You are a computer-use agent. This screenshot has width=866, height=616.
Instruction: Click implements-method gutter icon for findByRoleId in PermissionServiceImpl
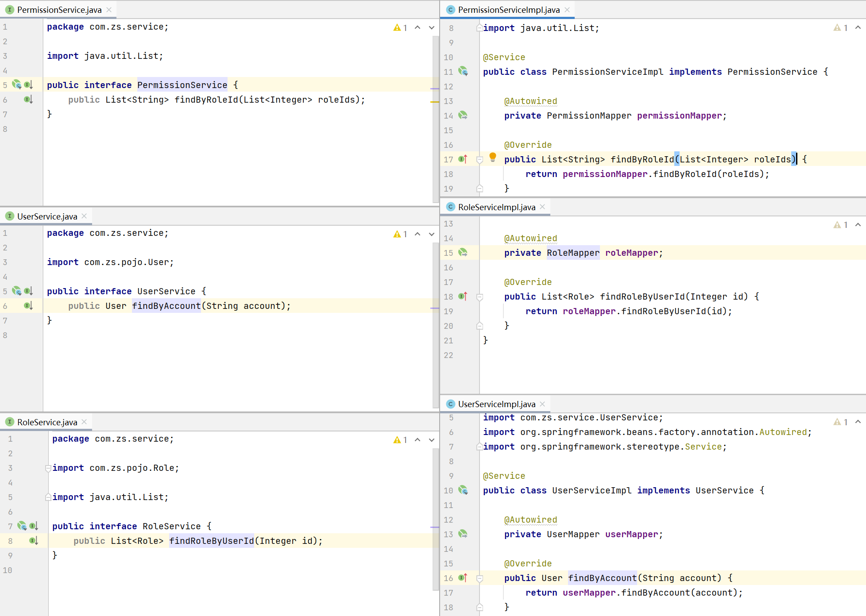[x=463, y=159]
